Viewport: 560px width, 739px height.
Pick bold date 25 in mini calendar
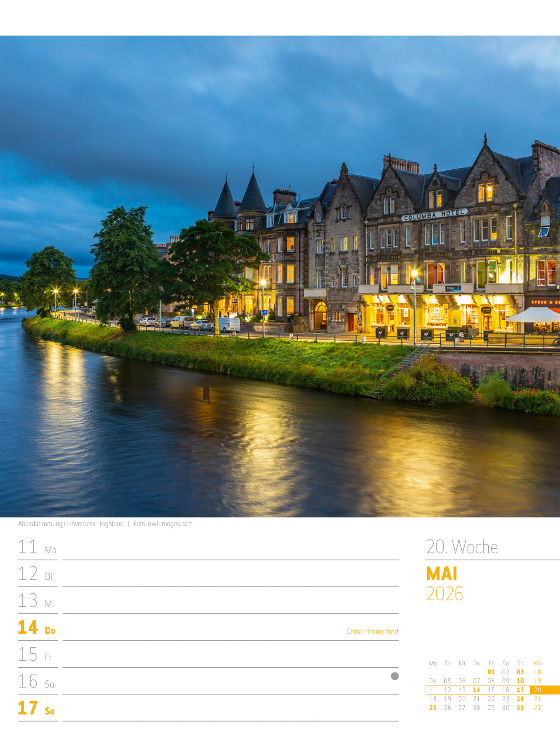(432, 708)
